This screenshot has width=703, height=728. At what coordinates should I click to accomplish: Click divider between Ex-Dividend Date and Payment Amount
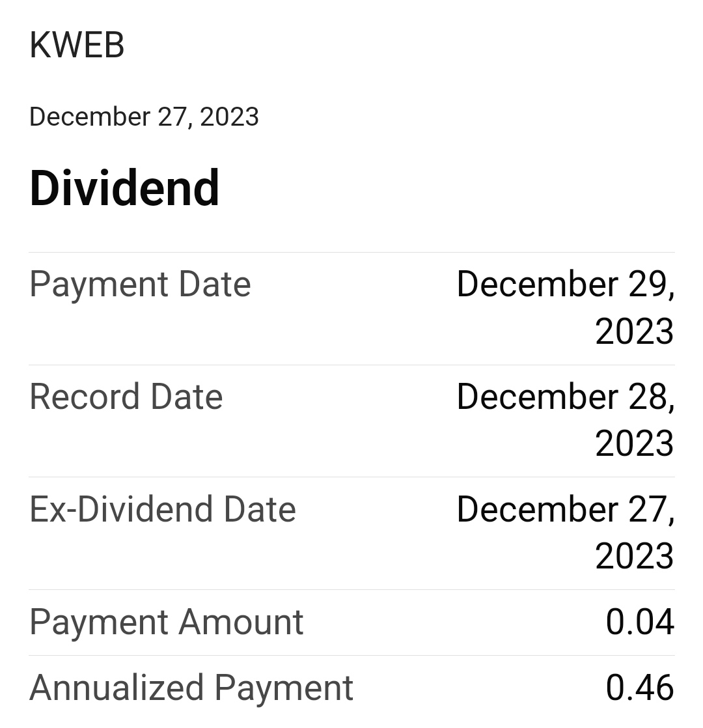click(x=351, y=589)
